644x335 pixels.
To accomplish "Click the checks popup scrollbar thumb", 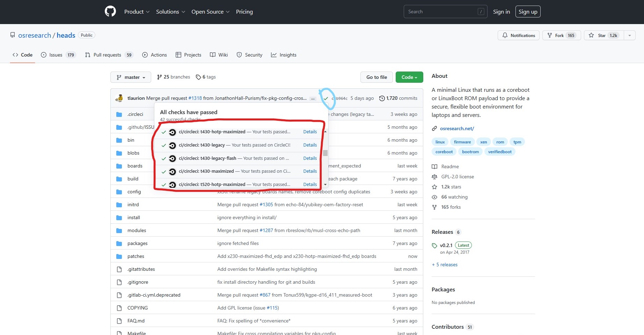I will pyautogui.click(x=325, y=153).
